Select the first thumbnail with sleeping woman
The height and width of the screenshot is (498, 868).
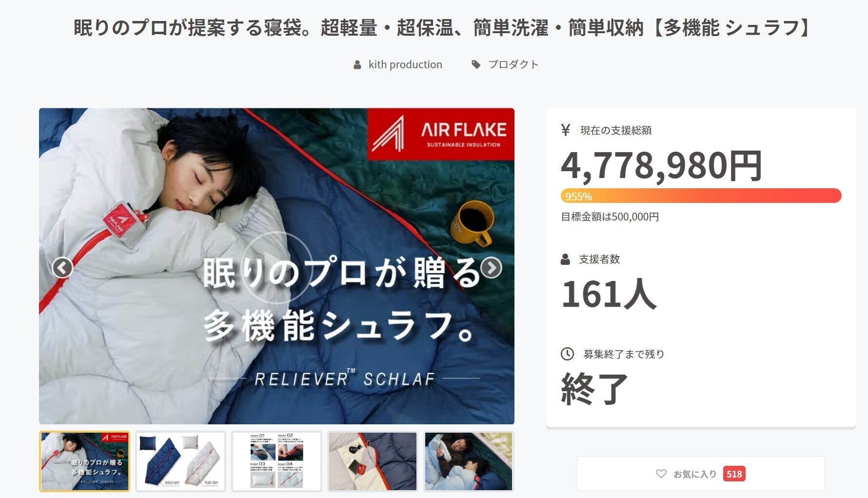[85, 461]
